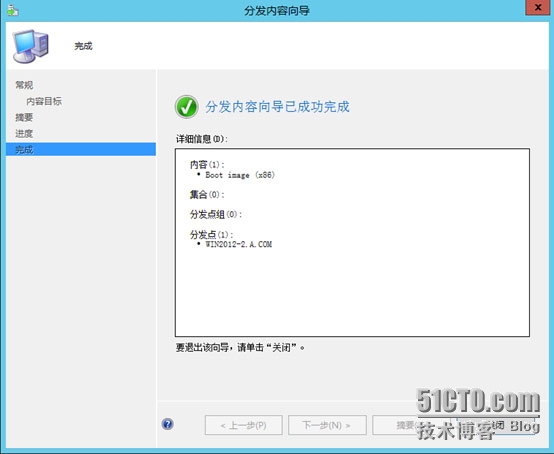Select the highlighted 完成 step
Viewport: 554px width, 454px height.
(81, 149)
